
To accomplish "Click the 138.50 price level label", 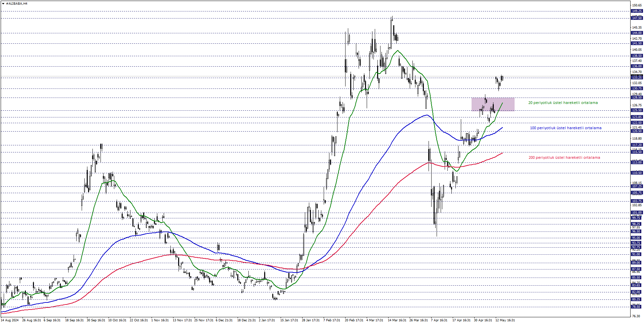I will click(x=637, y=56).
